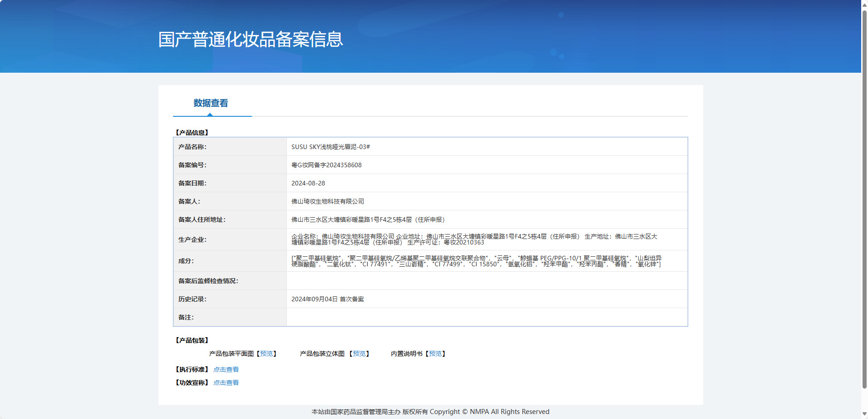Click the filing date 2024-08-28
This screenshot has height=419, width=868.
tap(308, 183)
